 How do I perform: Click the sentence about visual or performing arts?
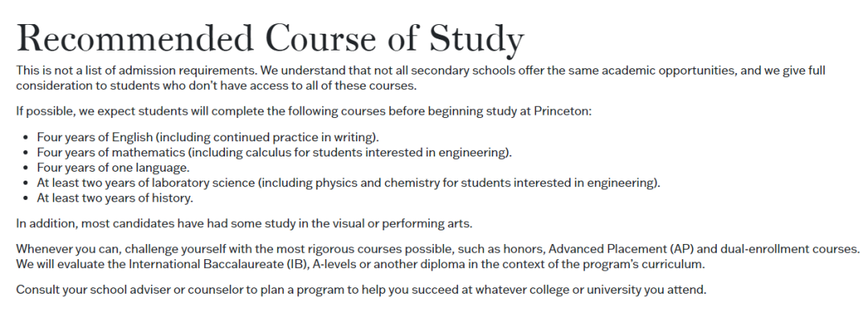click(x=244, y=224)
